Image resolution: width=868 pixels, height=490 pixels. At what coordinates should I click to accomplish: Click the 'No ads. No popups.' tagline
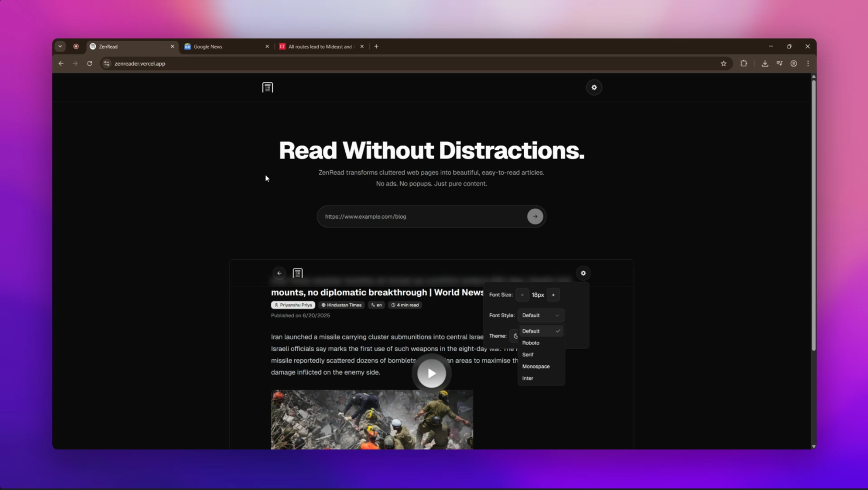431,184
